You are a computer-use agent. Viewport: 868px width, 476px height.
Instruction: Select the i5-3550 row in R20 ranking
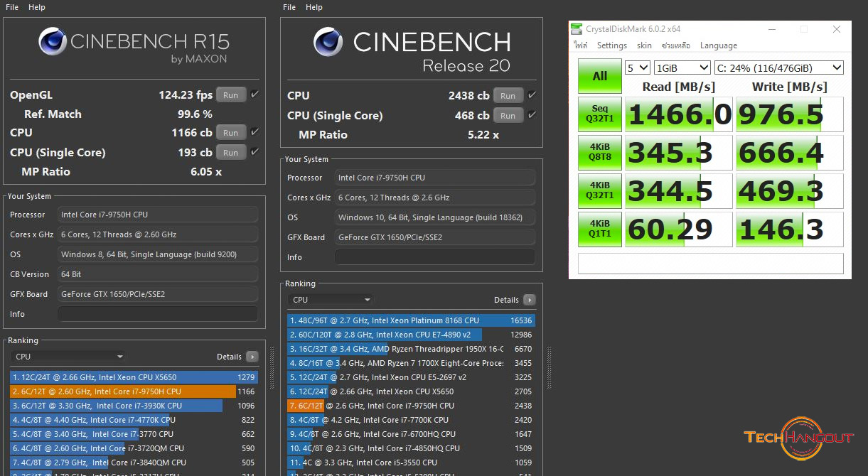point(411,463)
